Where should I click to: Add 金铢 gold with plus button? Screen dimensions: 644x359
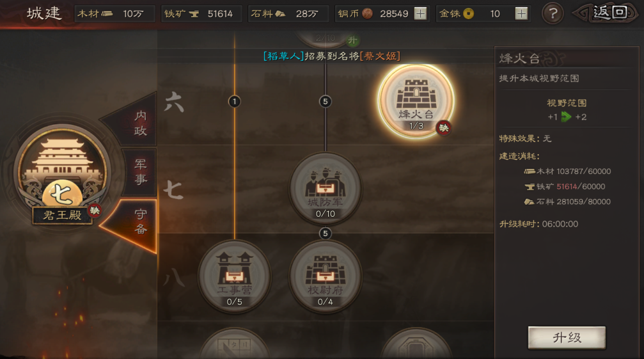coord(521,13)
